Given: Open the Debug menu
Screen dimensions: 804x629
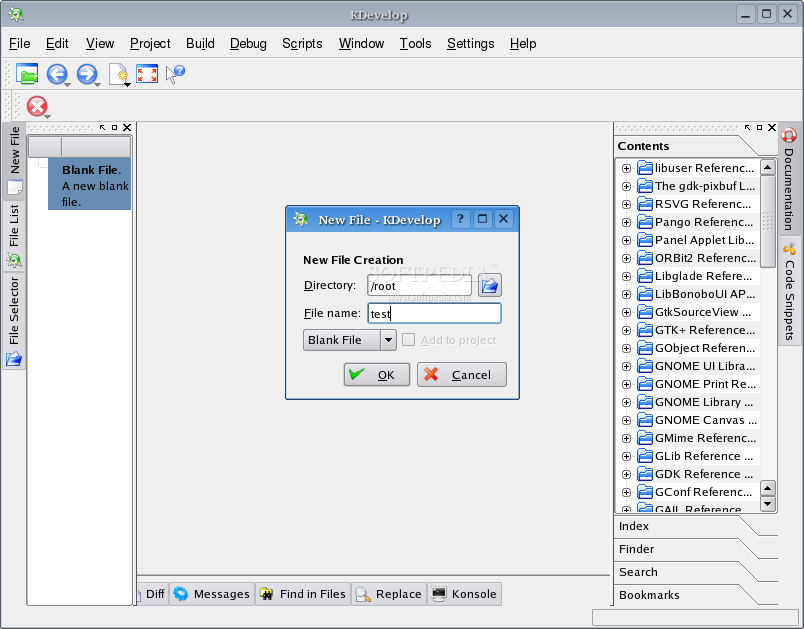Looking at the screenshot, I should click(248, 44).
